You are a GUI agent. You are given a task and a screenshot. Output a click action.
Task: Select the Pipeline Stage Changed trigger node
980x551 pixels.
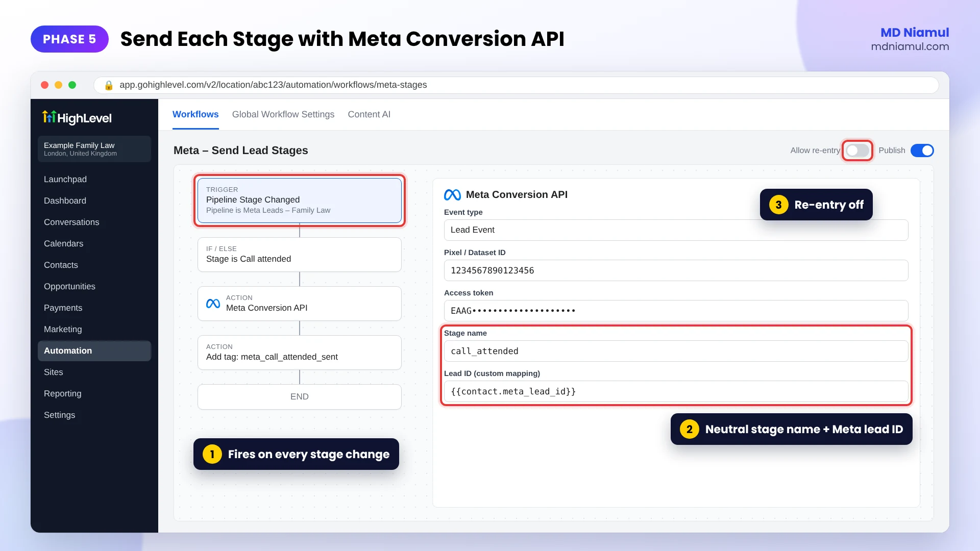[x=300, y=201]
